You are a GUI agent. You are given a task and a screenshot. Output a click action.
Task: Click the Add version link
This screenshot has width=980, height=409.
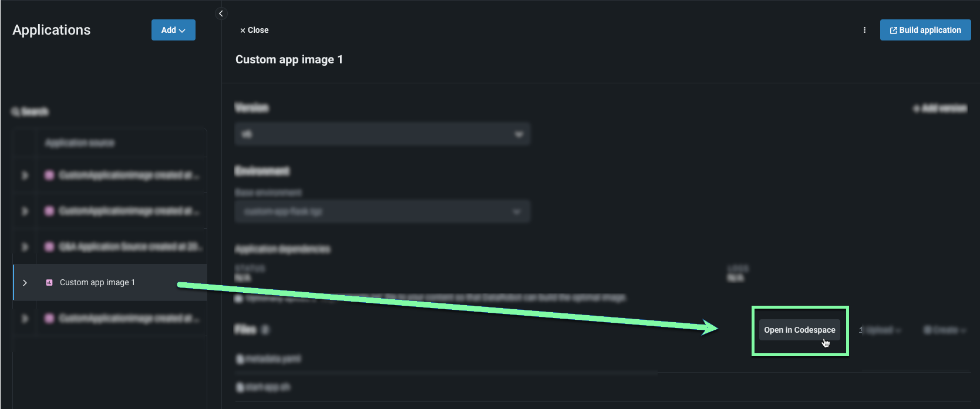tap(940, 108)
